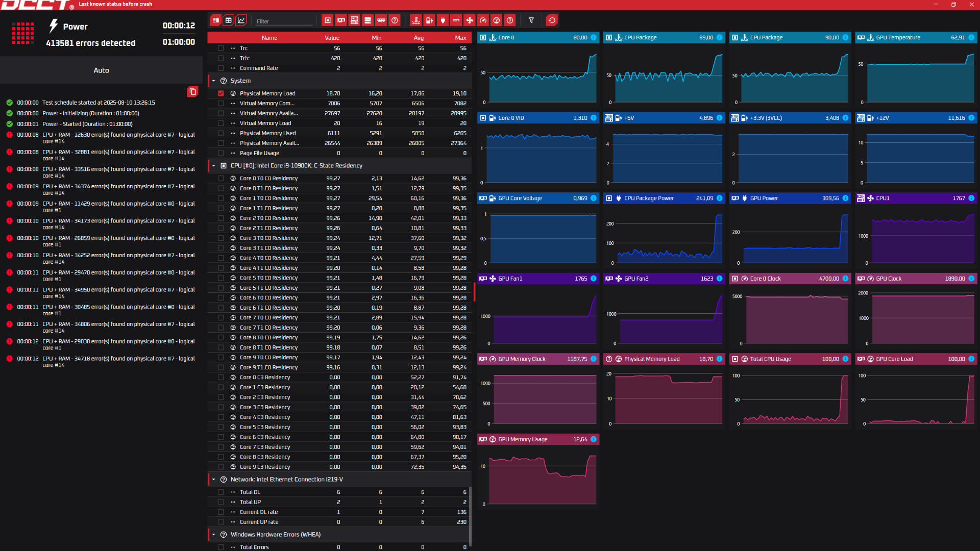This screenshot has width=980, height=551.
Task: Open info for GPU Temperature graph
Action: [x=971, y=37]
